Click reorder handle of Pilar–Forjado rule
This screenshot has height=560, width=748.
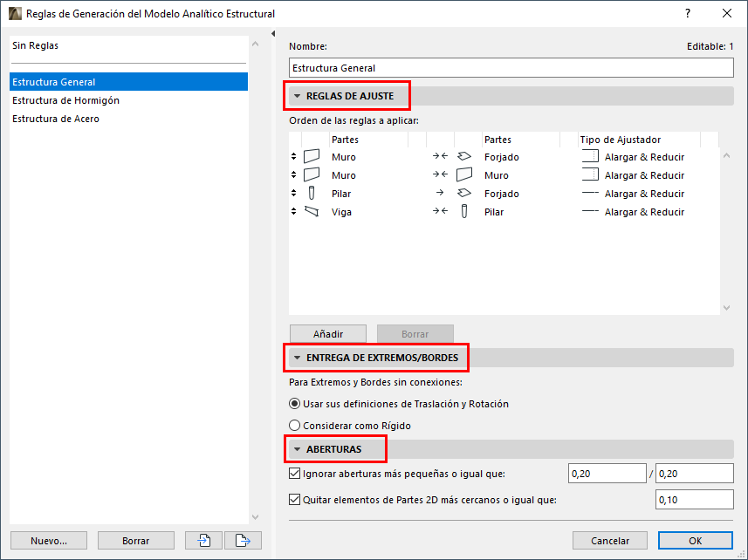[x=294, y=193]
